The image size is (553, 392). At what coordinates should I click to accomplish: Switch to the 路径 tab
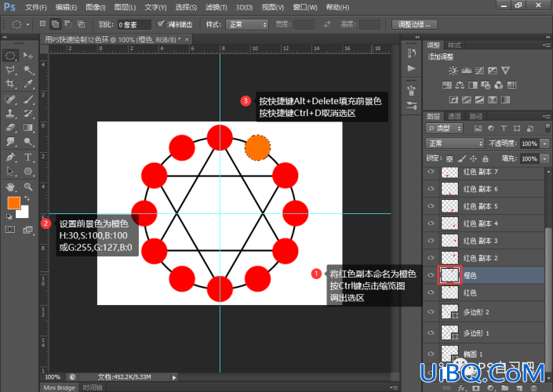[475, 116]
